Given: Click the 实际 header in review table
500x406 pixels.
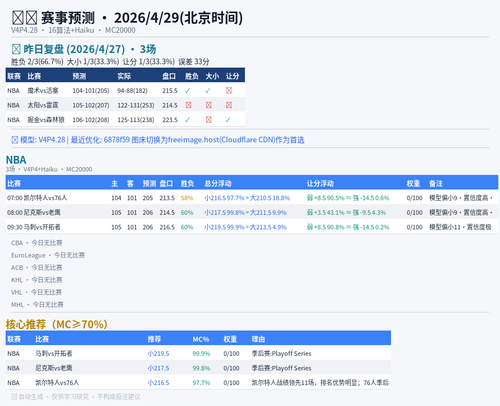Looking at the screenshot, I should click(x=124, y=76).
